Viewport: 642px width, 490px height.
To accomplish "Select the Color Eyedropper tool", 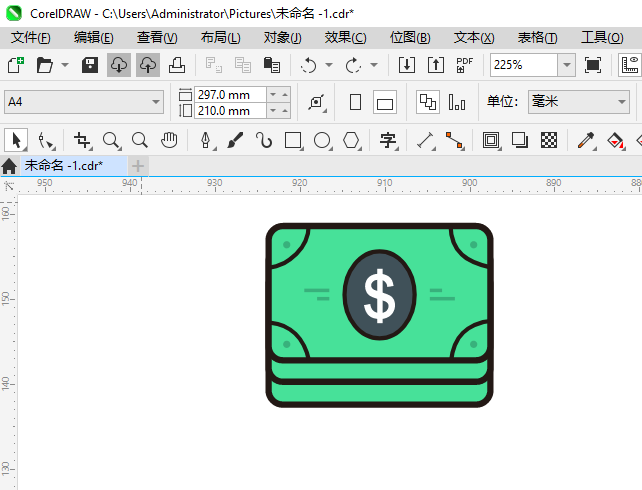I will pyautogui.click(x=586, y=140).
